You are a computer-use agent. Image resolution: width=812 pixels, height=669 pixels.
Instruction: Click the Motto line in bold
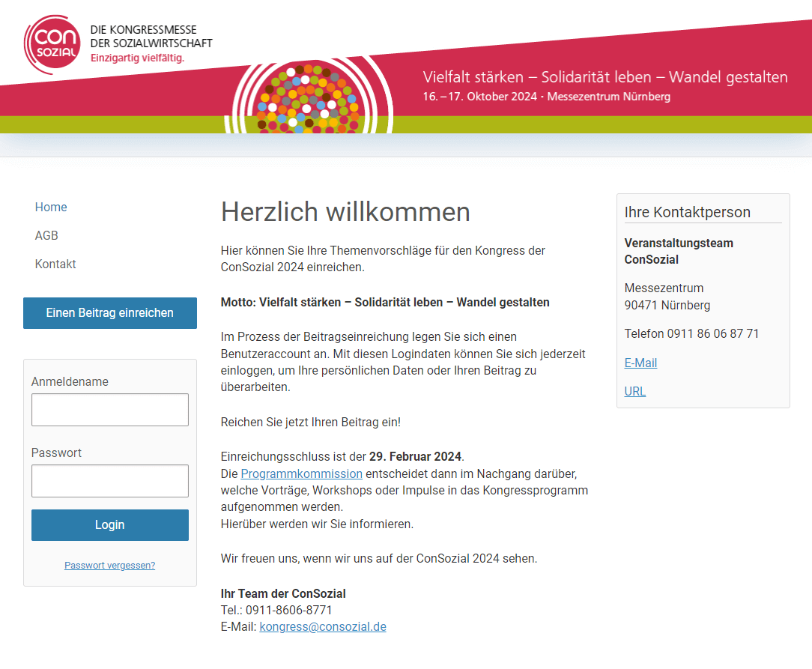point(385,303)
